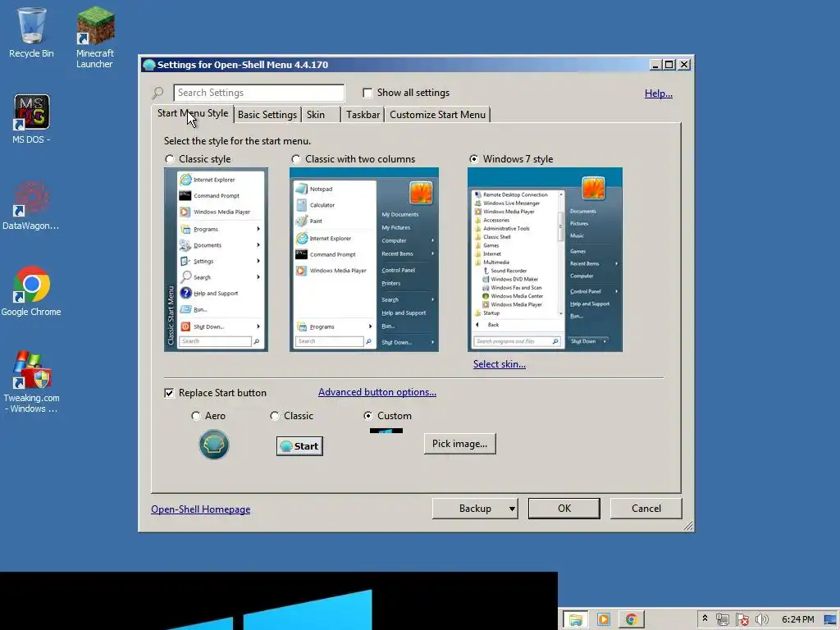
Task: Open the Taskbar tab
Action: pyautogui.click(x=363, y=115)
